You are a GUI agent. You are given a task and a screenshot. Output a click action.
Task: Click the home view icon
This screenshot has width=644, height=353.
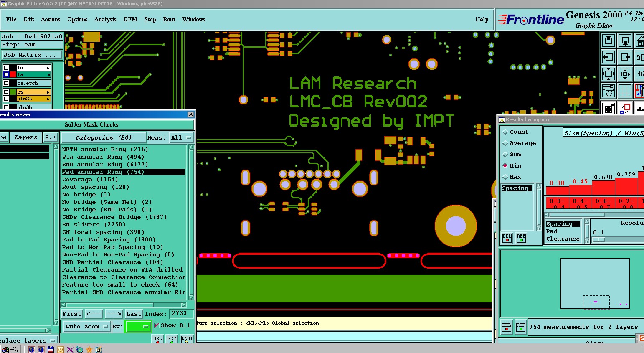click(x=639, y=41)
